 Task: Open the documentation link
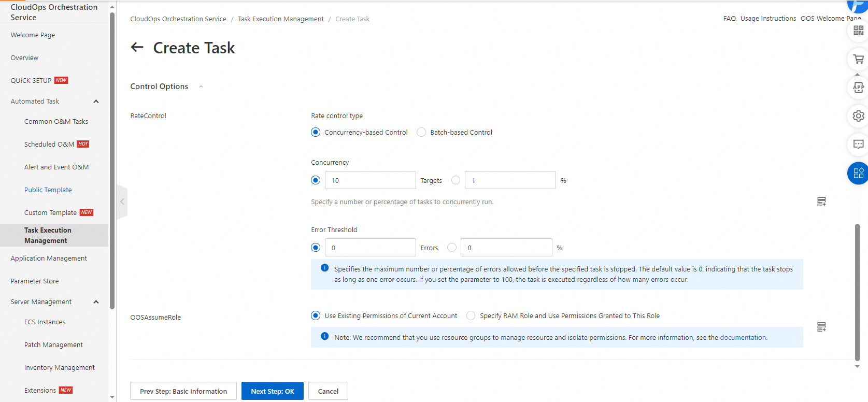coord(743,337)
